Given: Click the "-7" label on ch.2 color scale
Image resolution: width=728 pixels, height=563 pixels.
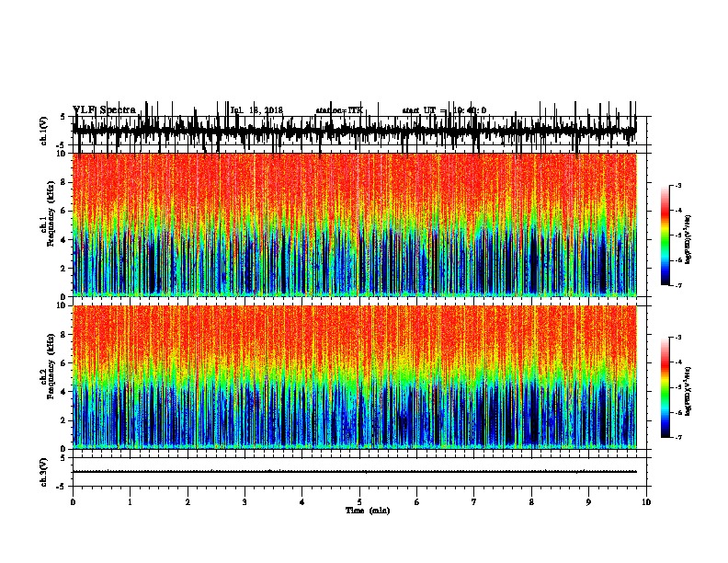Looking at the screenshot, I should [677, 437].
